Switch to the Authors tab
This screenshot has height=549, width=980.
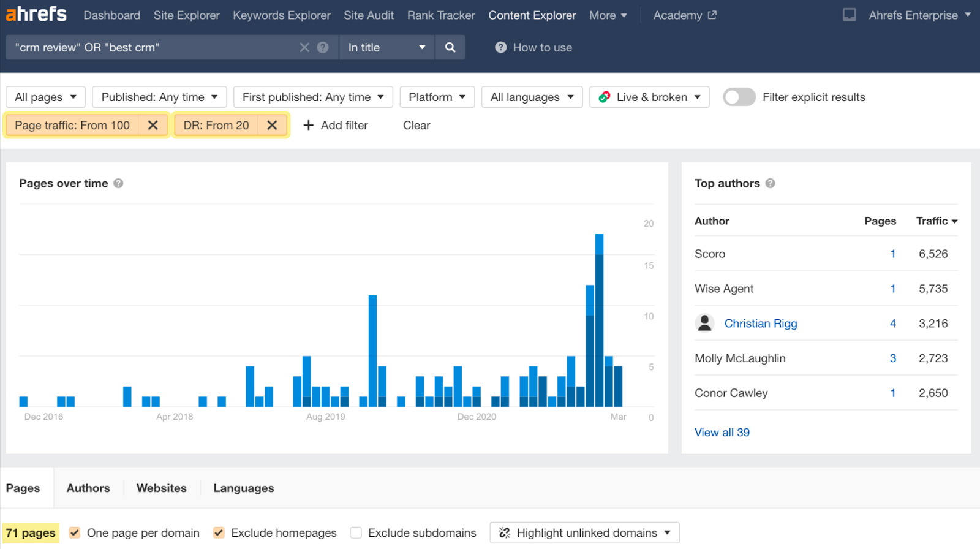(88, 488)
